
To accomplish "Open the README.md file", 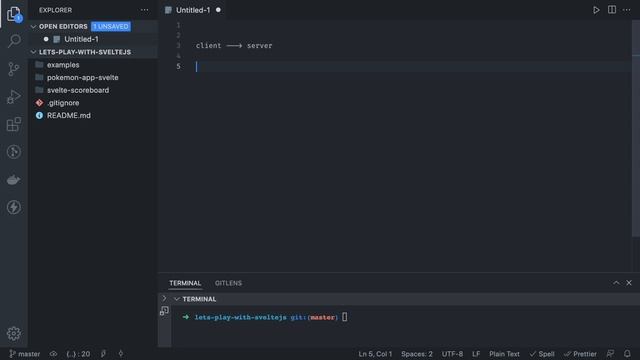I will click(69, 116).
